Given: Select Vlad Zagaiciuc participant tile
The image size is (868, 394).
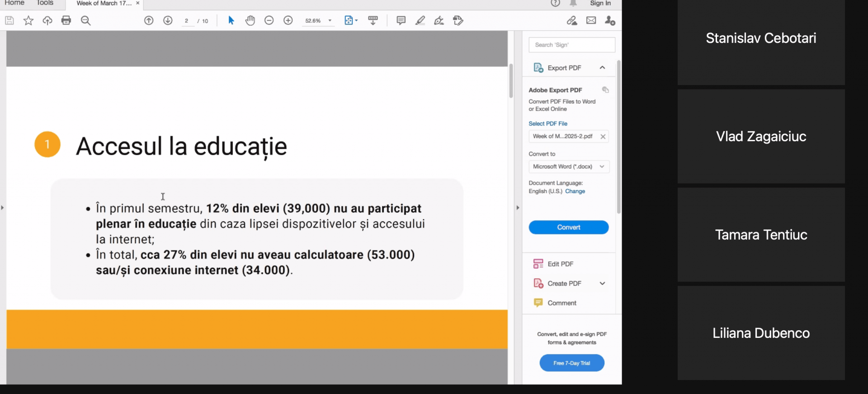Looking at the screenshot, I should pos(761,136).
